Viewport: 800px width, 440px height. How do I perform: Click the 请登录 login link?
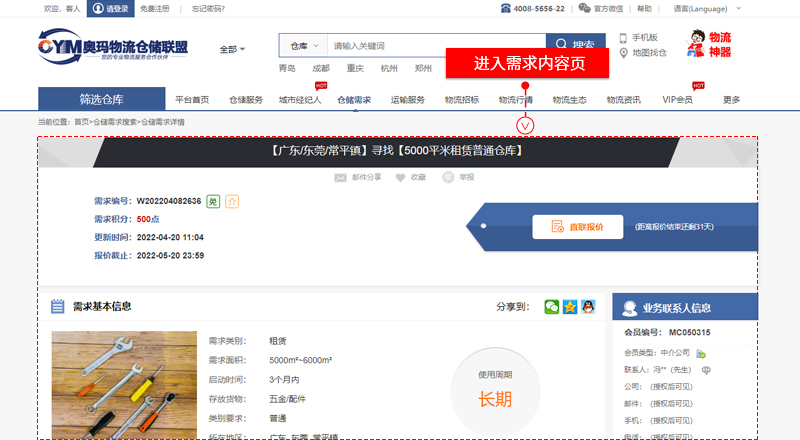click(110, 8)
